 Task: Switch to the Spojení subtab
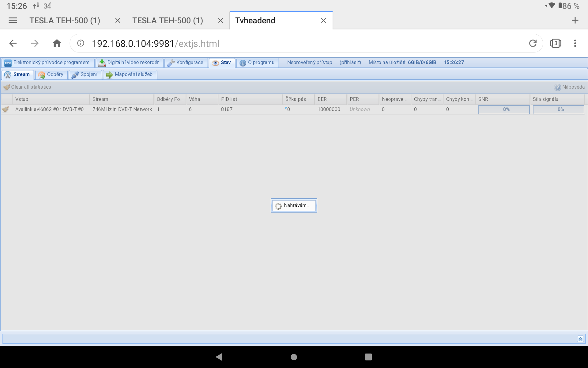(85, 75)
